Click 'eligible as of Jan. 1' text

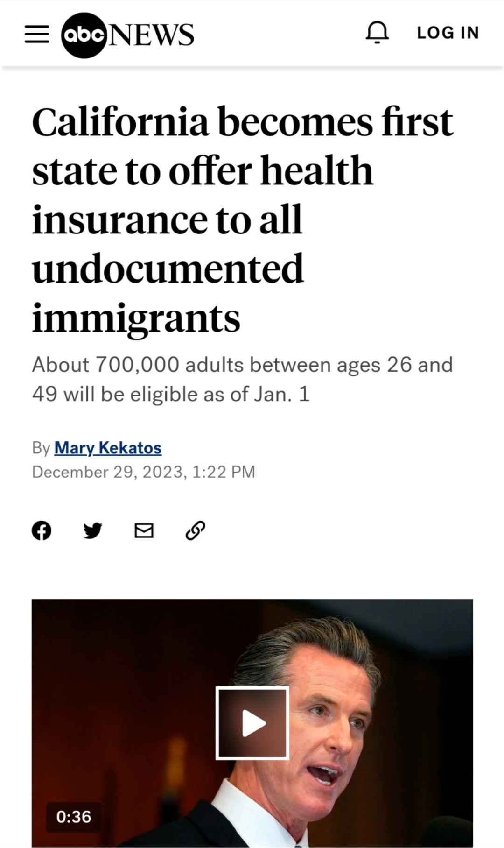coord(219,395)
